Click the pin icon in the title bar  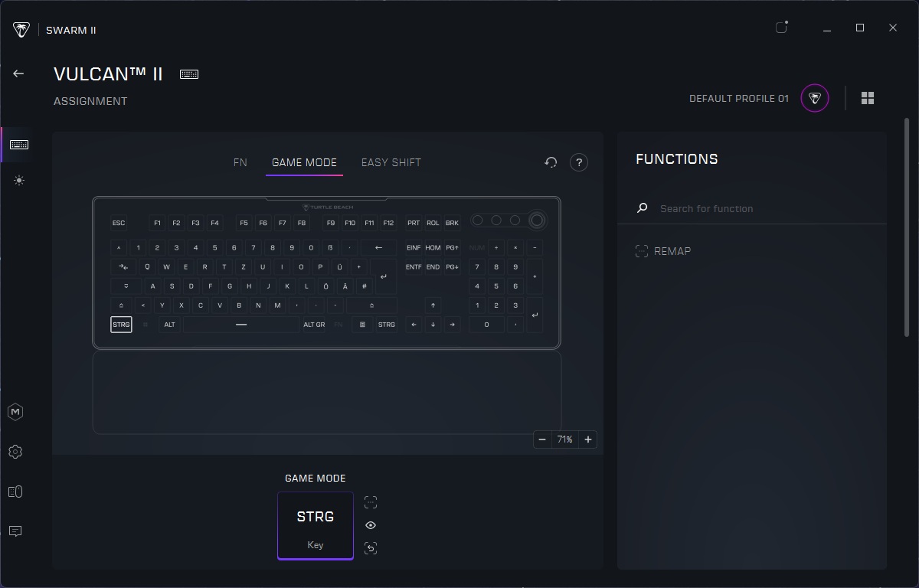pyautogui.click(x=782, y=28)
